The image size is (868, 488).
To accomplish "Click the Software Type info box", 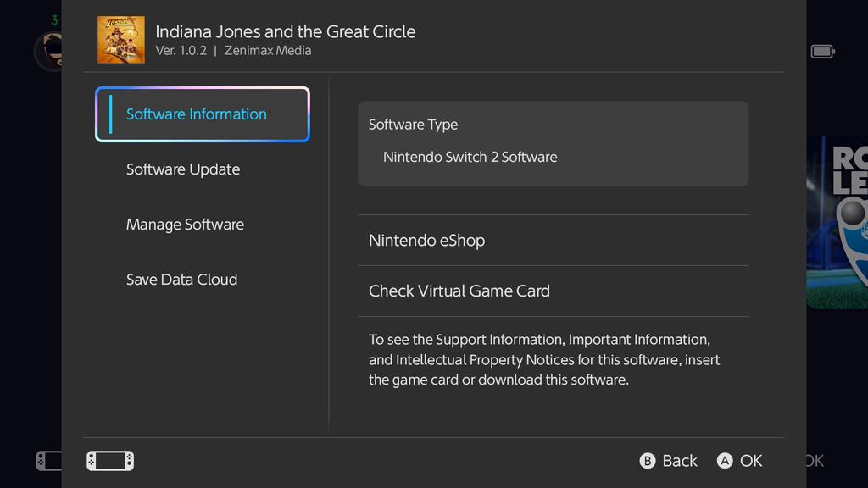I will pos(553,143).
